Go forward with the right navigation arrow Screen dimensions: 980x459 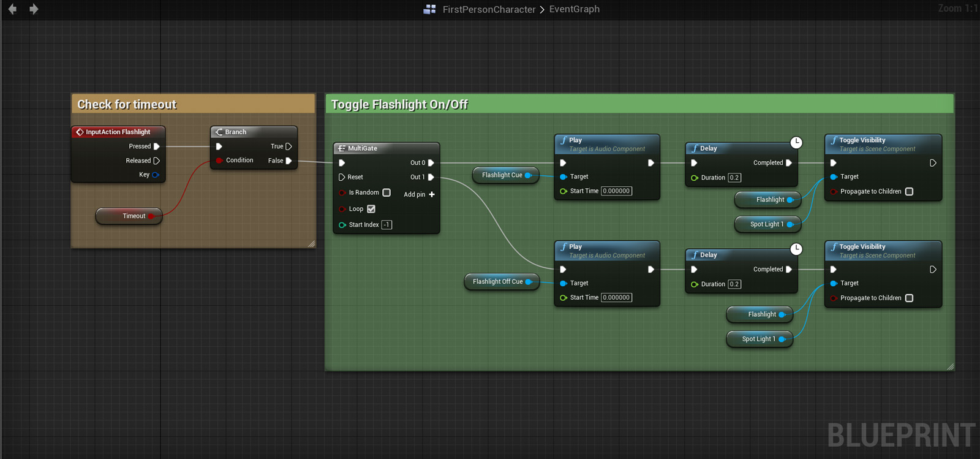tap(34, 9)
